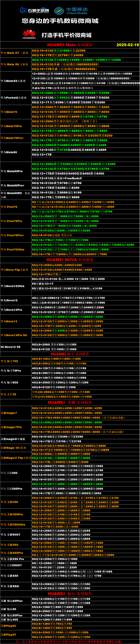Click the 华为 荣耀200Pro model name
This screenshot has height=644, width=140.
pyautogui.click(x=11, y=489)
